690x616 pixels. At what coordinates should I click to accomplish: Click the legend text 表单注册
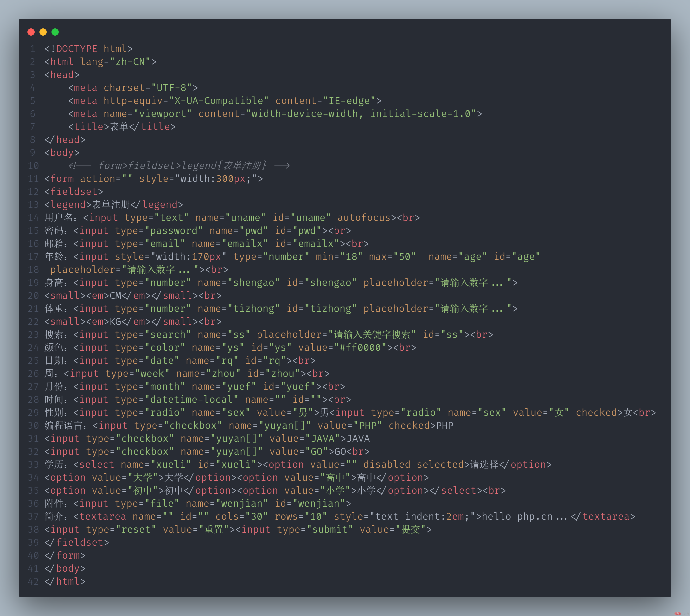(111, 205)
